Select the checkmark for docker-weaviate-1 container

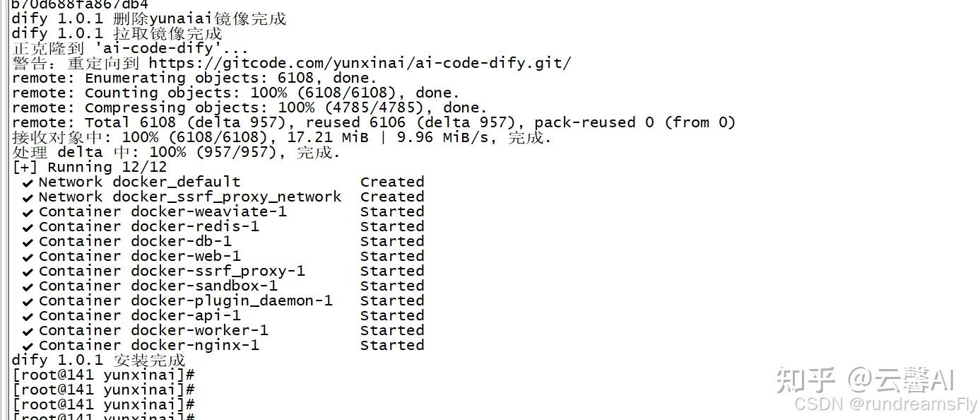pos(28,212)
